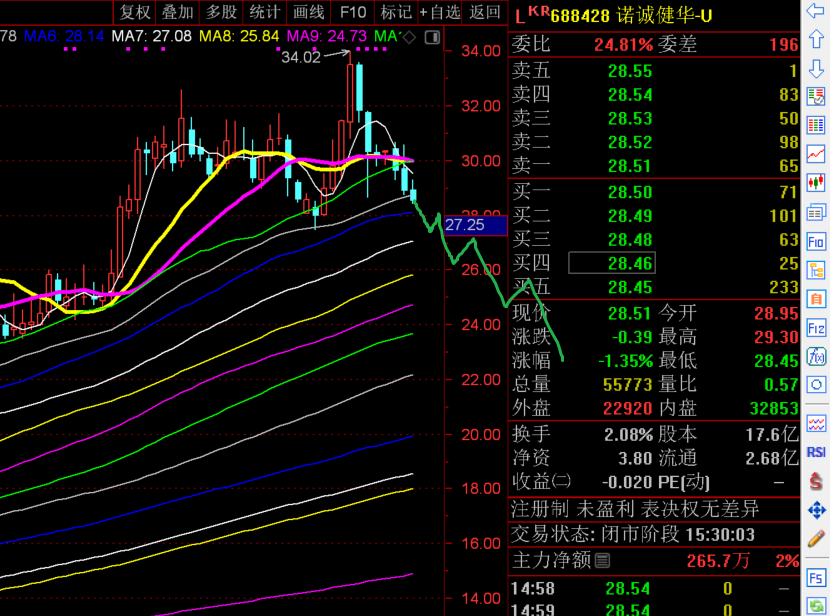Activate the pencil drawing tool icon

816,539
